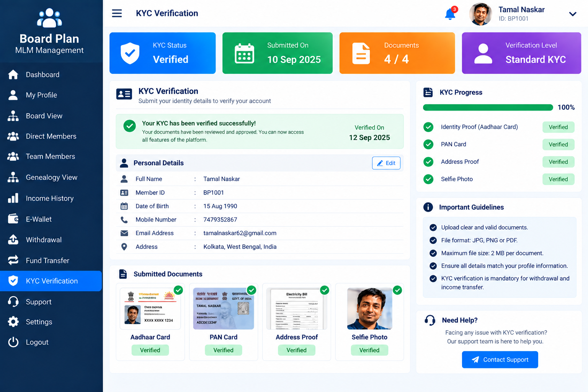This screenshot has height=392, width=588.
Task: Click green check beside Address Proof progress row
Action: (x=428, y=162)
